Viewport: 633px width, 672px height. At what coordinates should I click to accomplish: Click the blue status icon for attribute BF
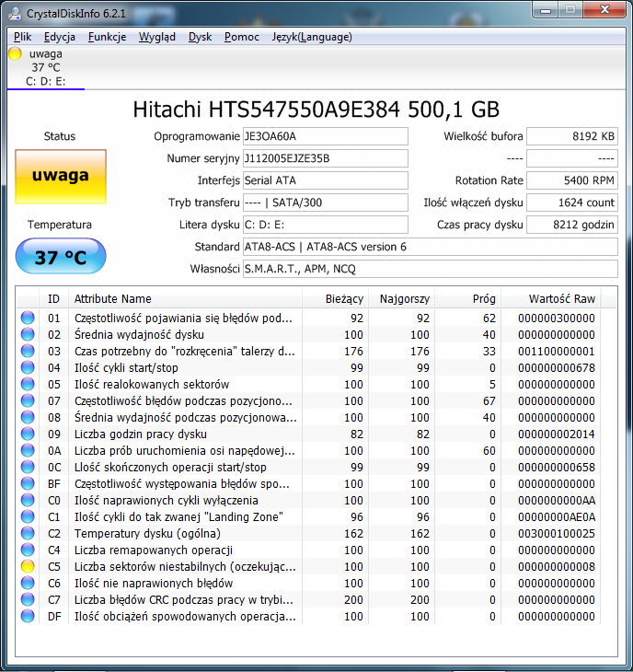[x=28, y=483]
